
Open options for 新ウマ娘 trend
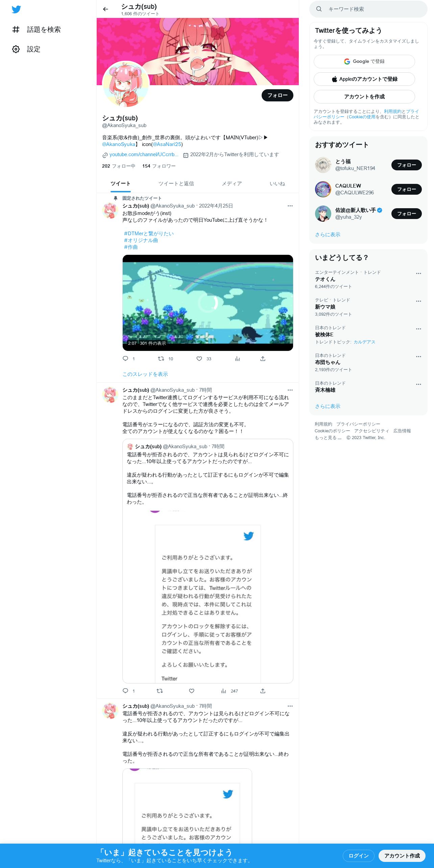pos(418,301)
